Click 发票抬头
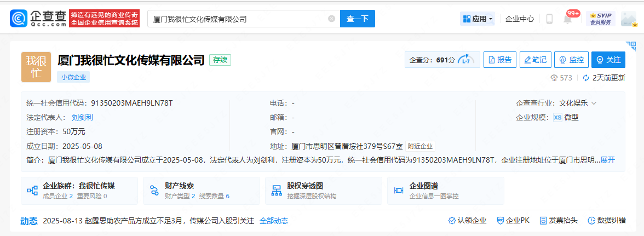 pyautogui.click(x=558, y=221)
